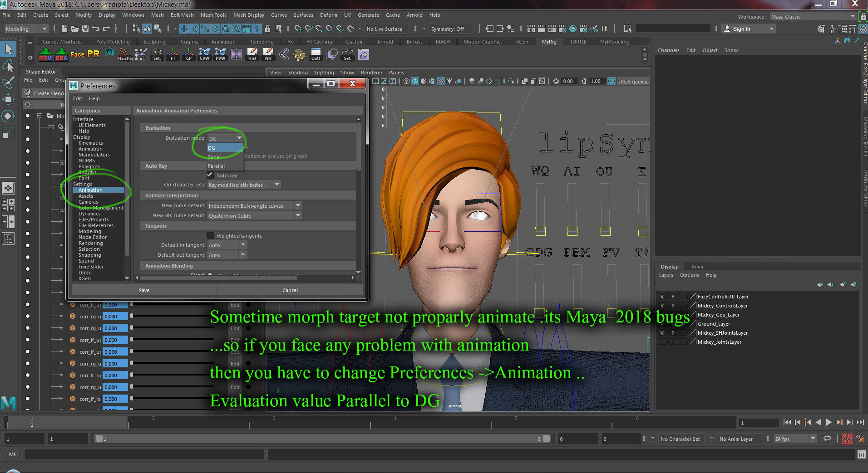
Task: Click the CP shelf icon
Action: coord(188,54)
